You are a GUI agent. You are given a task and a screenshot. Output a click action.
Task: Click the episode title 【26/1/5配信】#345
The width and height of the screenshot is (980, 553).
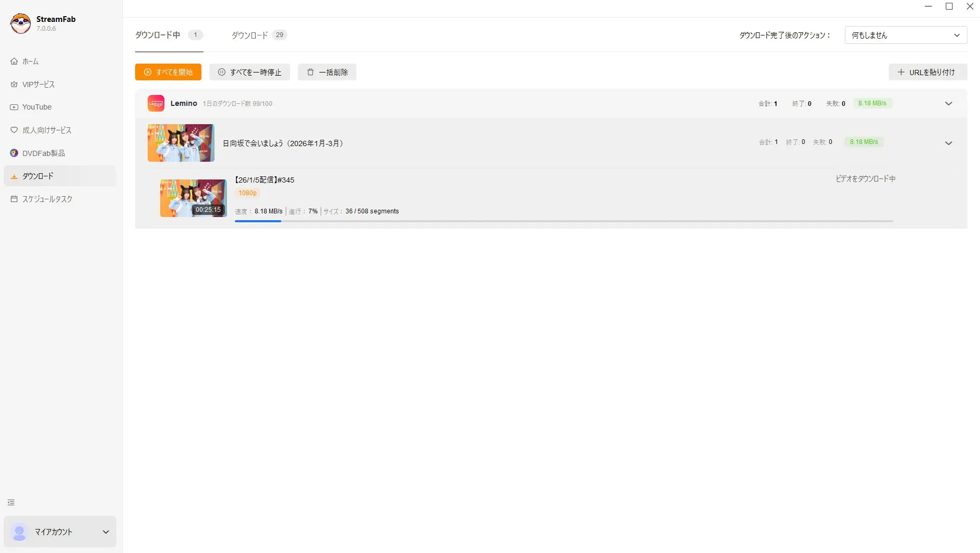click(265, 180)
